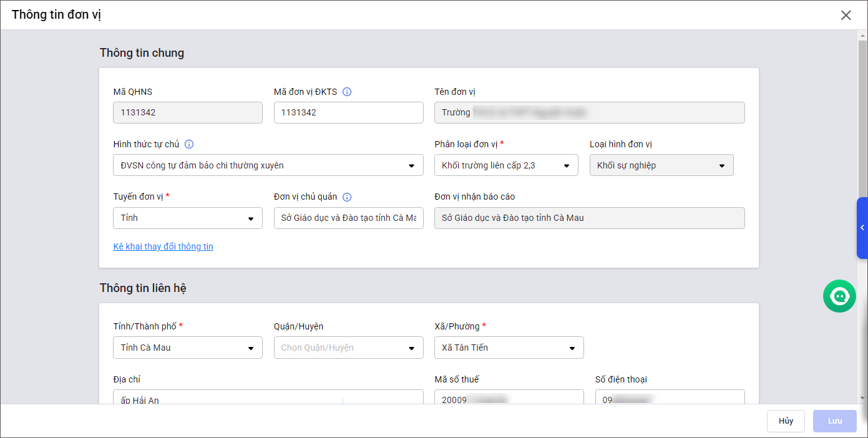Click info icon next to Mã đơn vị ĐKTS
This screenshot has height=438, width=868.
click(x=348, y=92)
